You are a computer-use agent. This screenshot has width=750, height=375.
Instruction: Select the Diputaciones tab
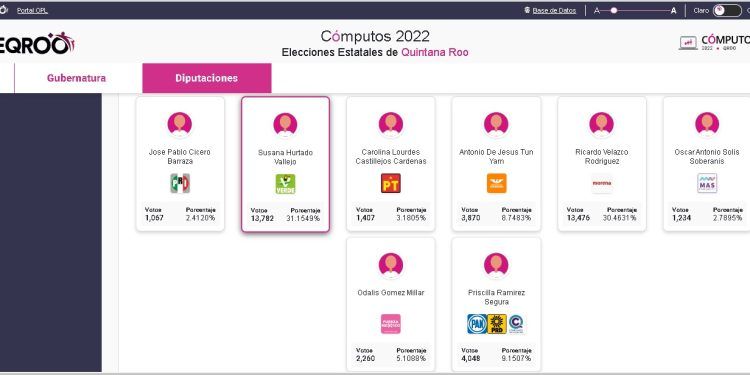[x=207, y=78]
